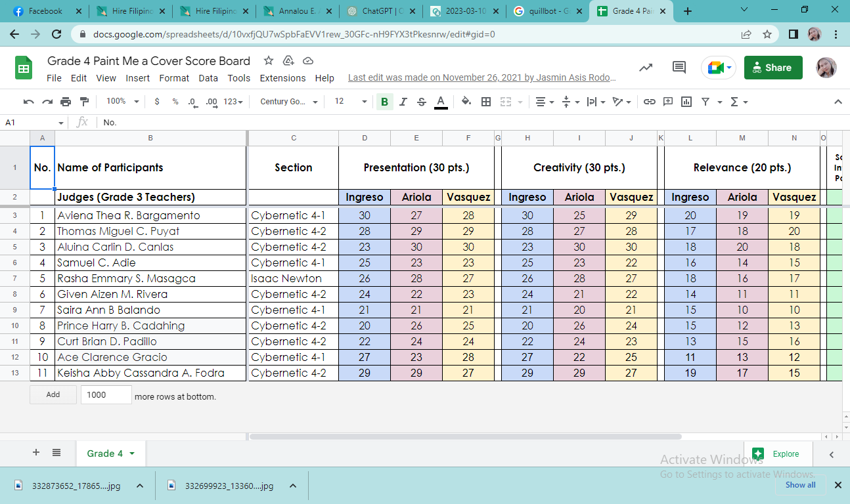
Task: Click the Explore button
Action: [x=778, y=453]
